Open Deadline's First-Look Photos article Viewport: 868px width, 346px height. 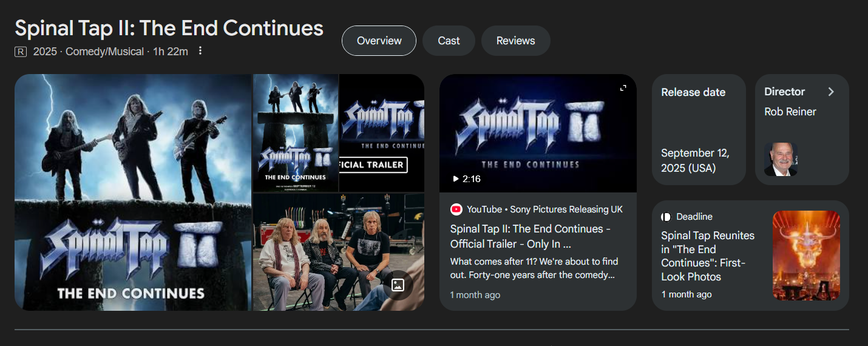coord(708,256)
